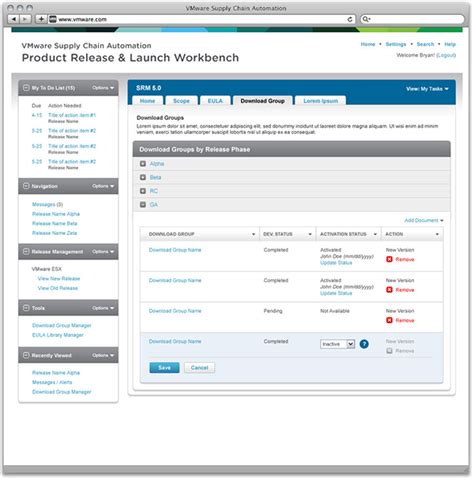The height and width of the screenshot is (481, 474).
Task: Click the blue help question mark icon
Action: click(x=364, y=344)
